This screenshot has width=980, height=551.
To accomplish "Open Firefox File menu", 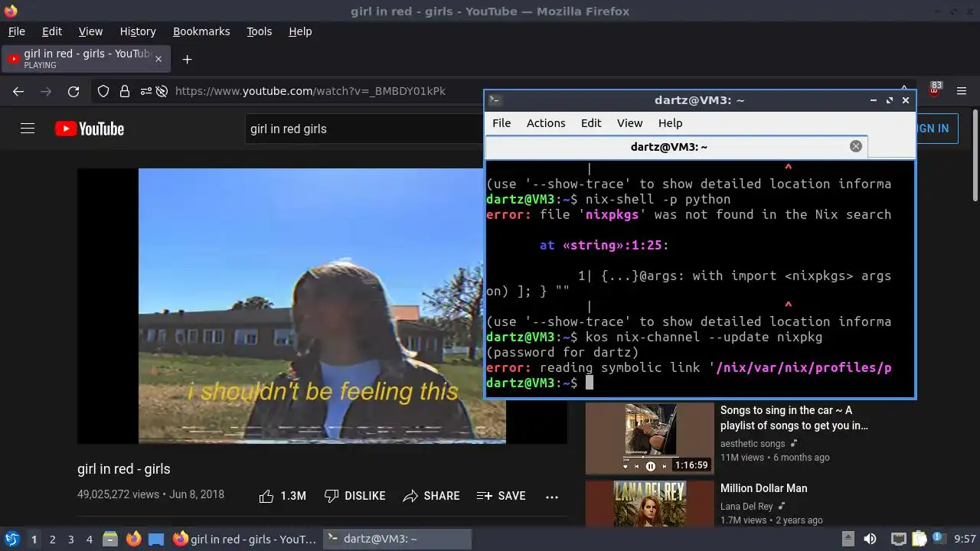I will [16, 31].
